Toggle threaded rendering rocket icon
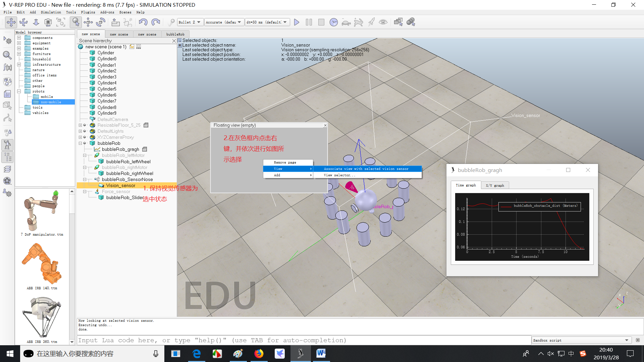The width and height of the screenshot is (644, 362). click(371, 22)
